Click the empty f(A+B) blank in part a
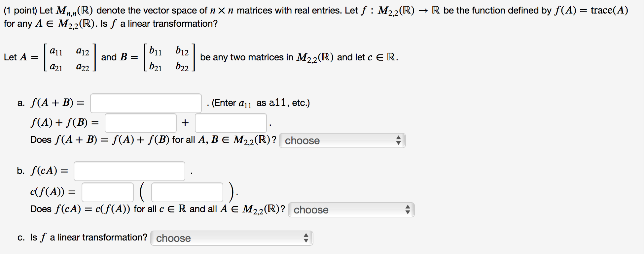 pos(145,103)
